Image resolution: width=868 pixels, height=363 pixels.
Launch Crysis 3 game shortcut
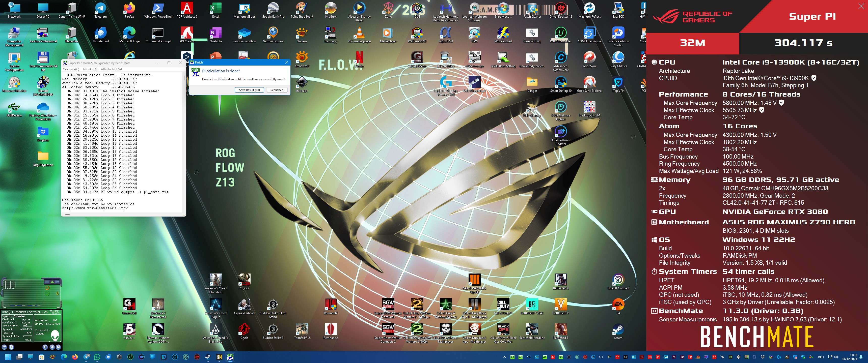[244, 282]
